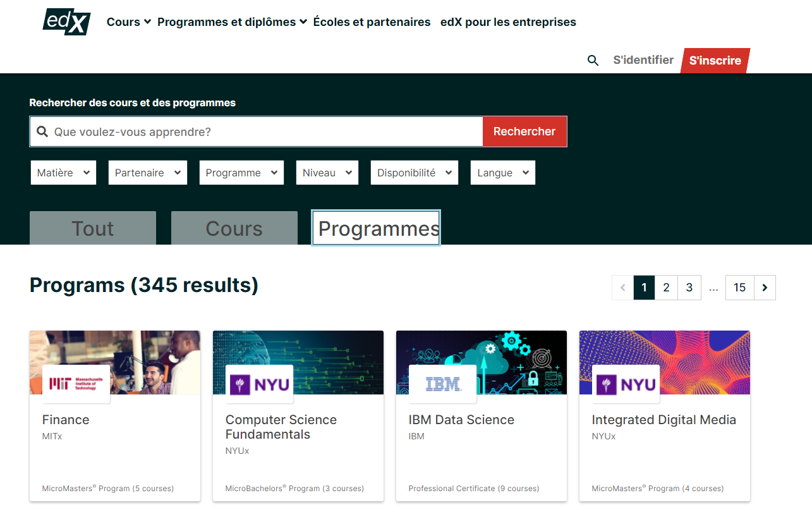Click S'inscrire button
Image resolution: width=812 pixels, height=512 pixels.
click(x=715, y=61)
